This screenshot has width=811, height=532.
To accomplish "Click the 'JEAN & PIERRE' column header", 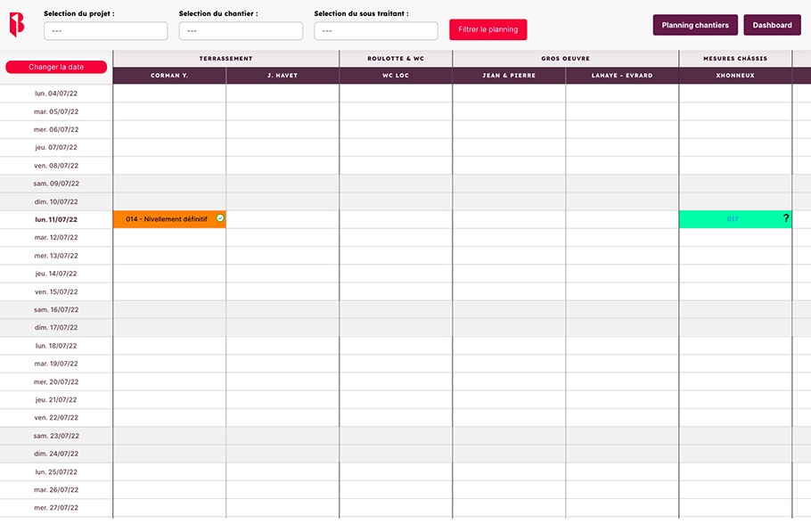I will [509, 76].
